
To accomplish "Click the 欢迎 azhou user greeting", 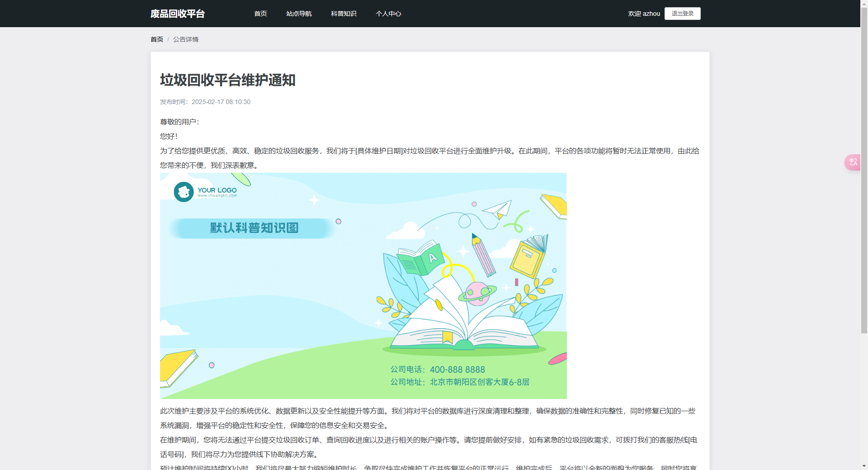I will pyautogui.click(x=644, y=14).
